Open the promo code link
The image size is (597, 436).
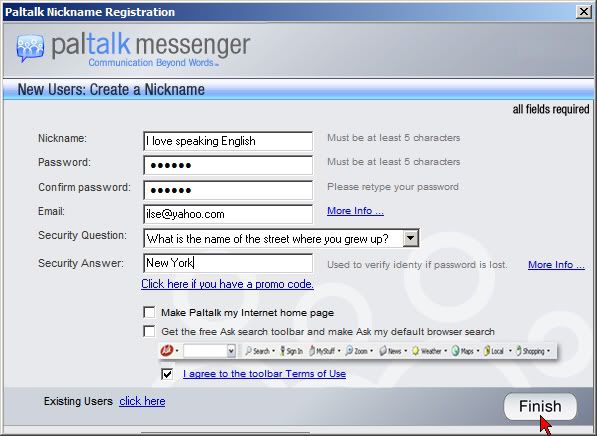(x=227, y=284)
